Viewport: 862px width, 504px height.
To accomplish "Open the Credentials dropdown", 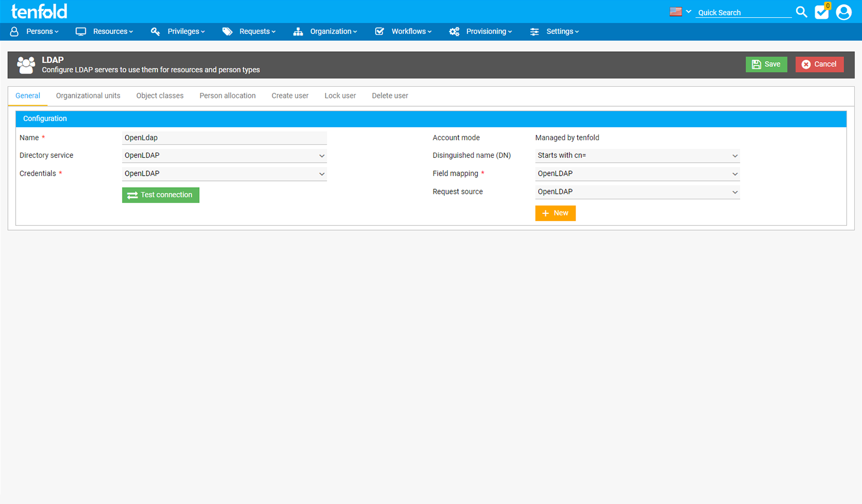I will 224,174.
